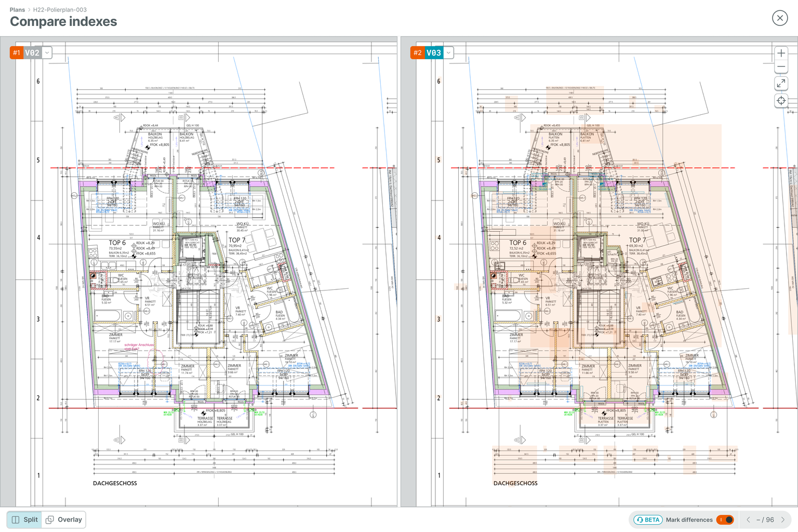Fit plan to screen with expand icon
Viewport: 798px width, 532px height.
(781, 84)
